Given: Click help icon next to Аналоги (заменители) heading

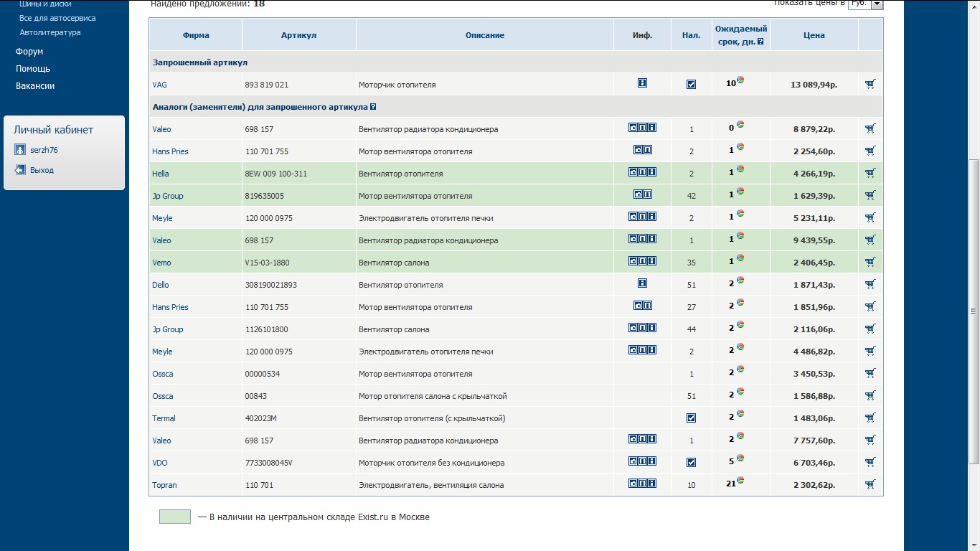Looking at the screenshot, I should tap(373, 107).
